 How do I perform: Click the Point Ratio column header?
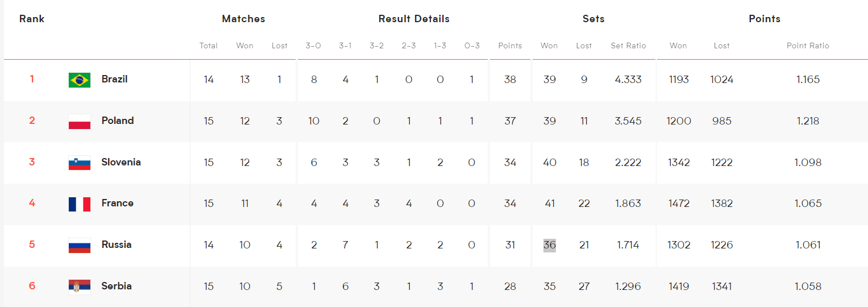coord(808,45)
